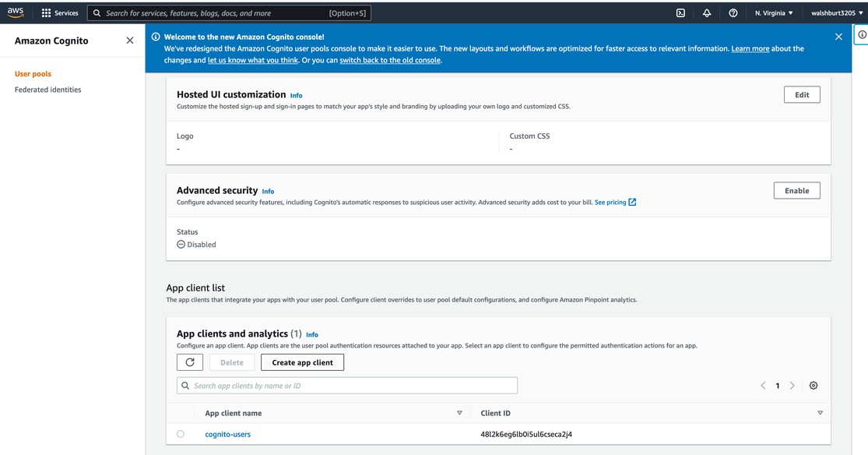
Task: Dismiss the new console welcome banner
Action: 838,37
